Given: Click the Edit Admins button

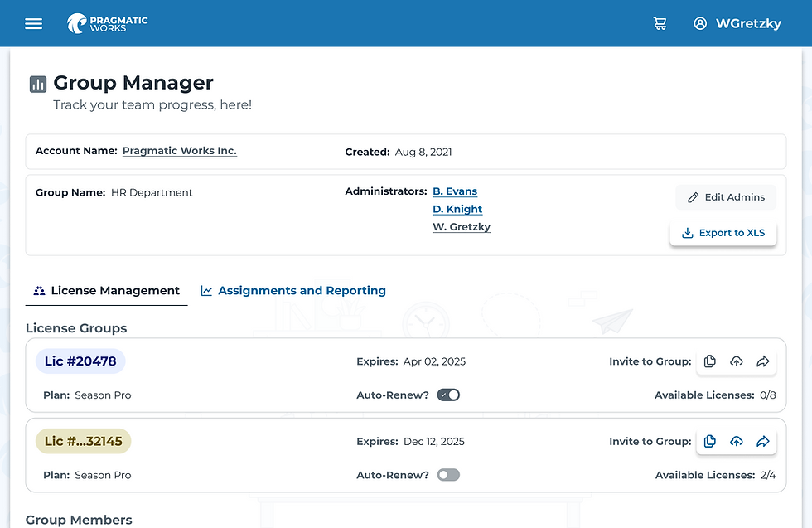Looking at the screenshot, I should tap(725, 197).
